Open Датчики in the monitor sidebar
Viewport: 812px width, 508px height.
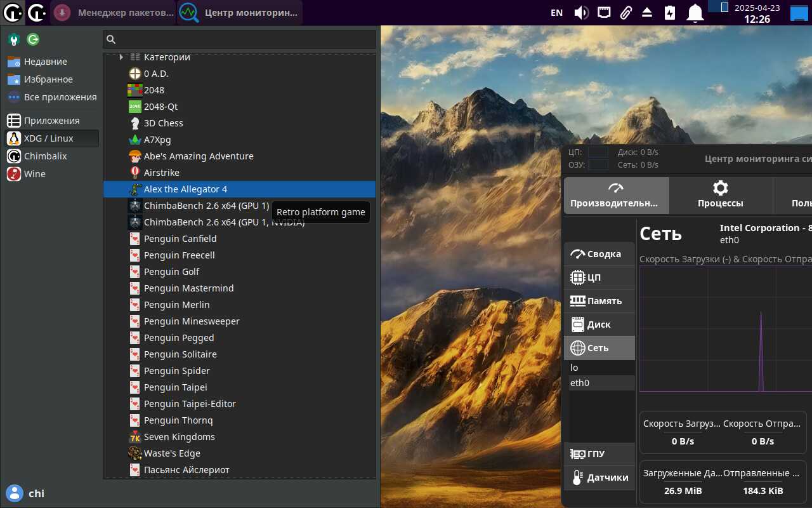point(599,478)
